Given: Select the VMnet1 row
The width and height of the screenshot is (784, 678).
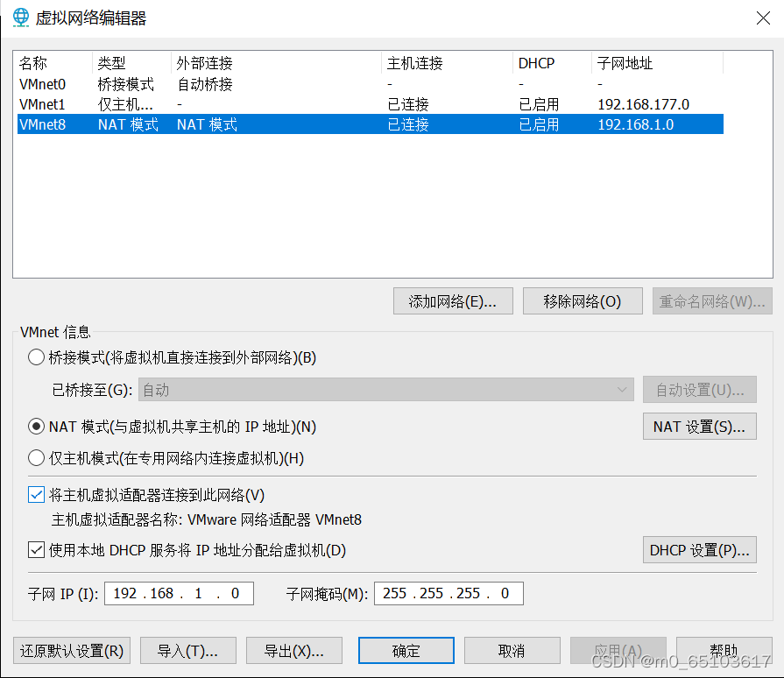Looking at the screenshot, I should (370, 104).
